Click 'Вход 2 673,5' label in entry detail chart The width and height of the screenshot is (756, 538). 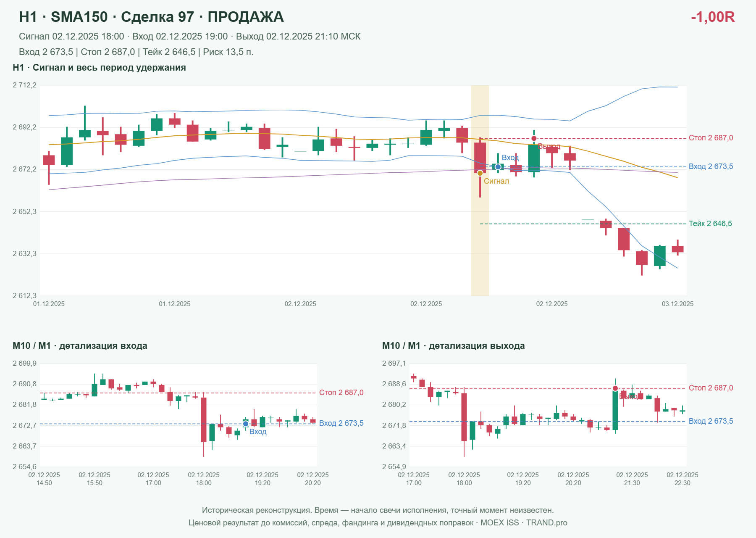pyautogui.click(x=341, y=423)
